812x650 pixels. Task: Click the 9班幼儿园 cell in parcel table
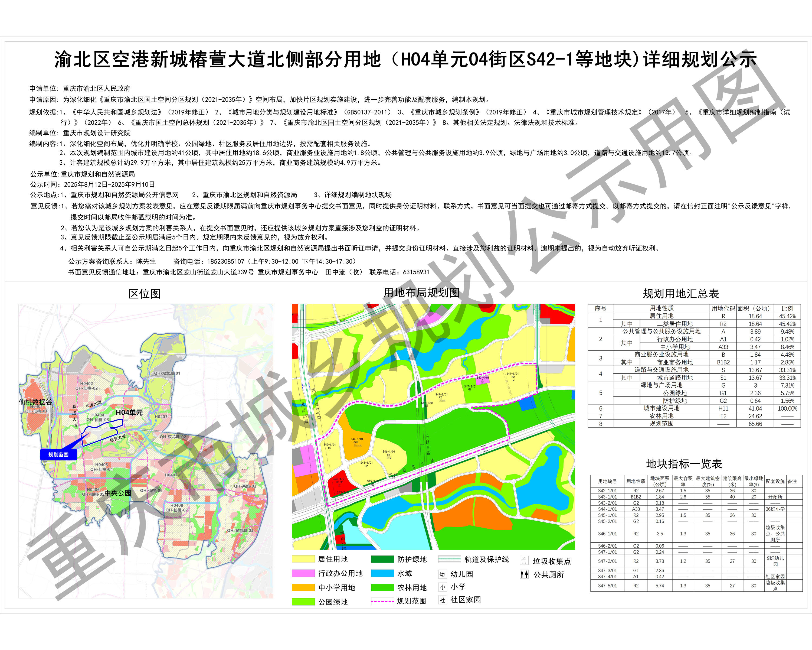(x=775, y=561)
